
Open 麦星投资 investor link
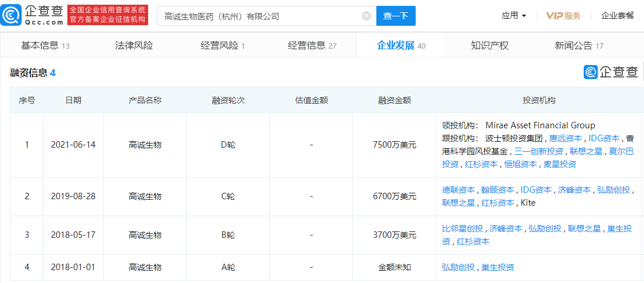pos(560,164)
